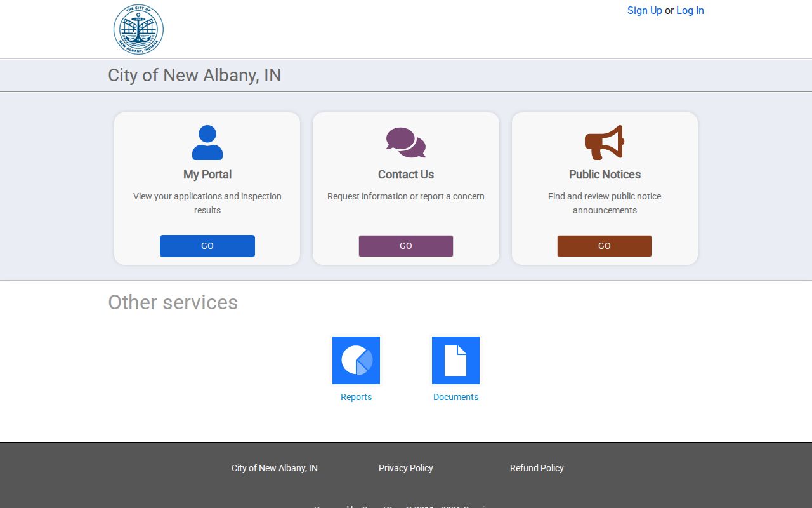
Task: Click the 'Other services' heading
Action: coord(173,302)
